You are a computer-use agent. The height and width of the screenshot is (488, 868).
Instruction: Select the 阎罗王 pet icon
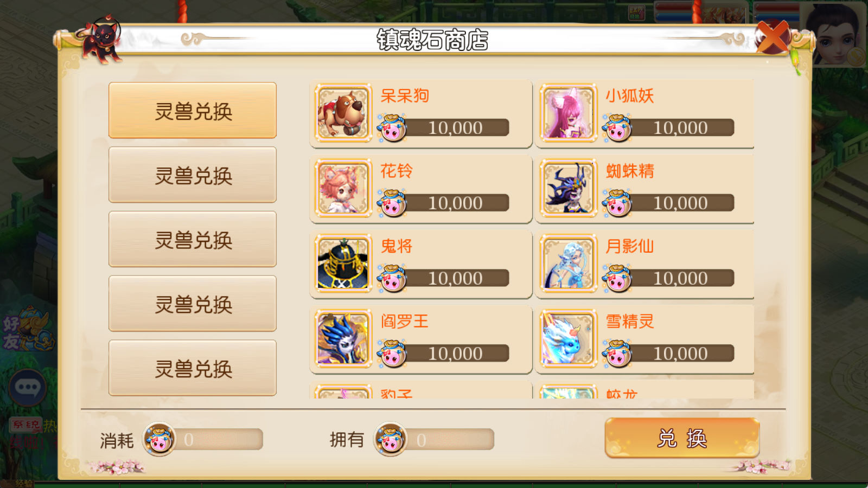coord(343,339)
